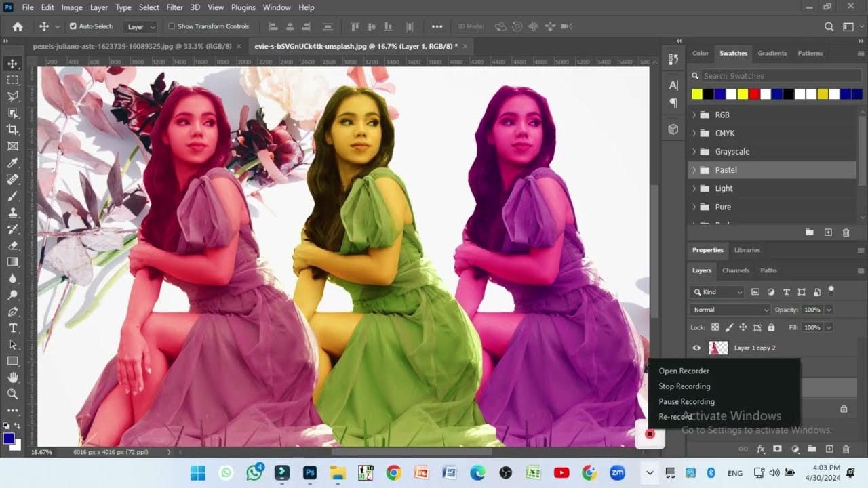Toggle the Auto-Select checkbox
The width and height of the screenshot is (868, 488).
pos(73,26)
